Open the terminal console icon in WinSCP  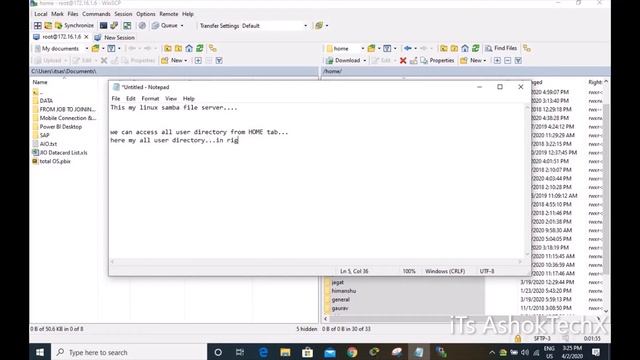(x=104, y=25)
